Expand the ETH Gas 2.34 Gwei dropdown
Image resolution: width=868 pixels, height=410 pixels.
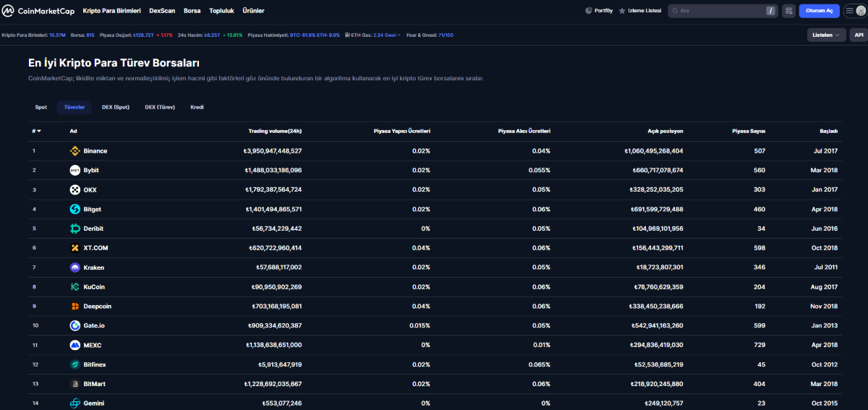(386, 35)
